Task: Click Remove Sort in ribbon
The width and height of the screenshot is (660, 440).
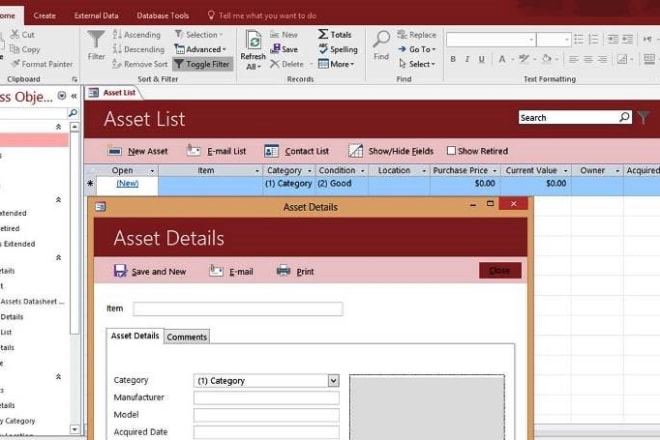Action: coord(140,64)
